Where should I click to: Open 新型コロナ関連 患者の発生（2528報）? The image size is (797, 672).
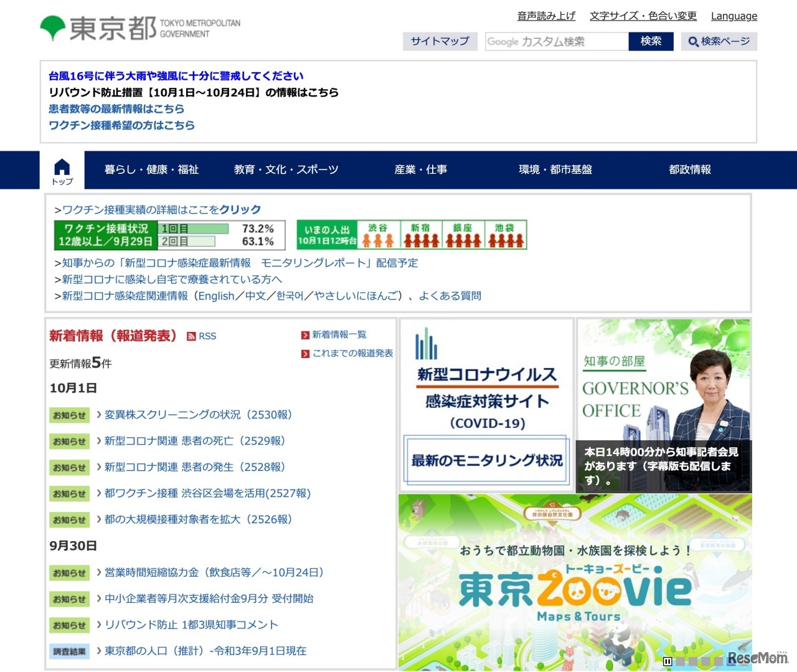tap(195, 467)
